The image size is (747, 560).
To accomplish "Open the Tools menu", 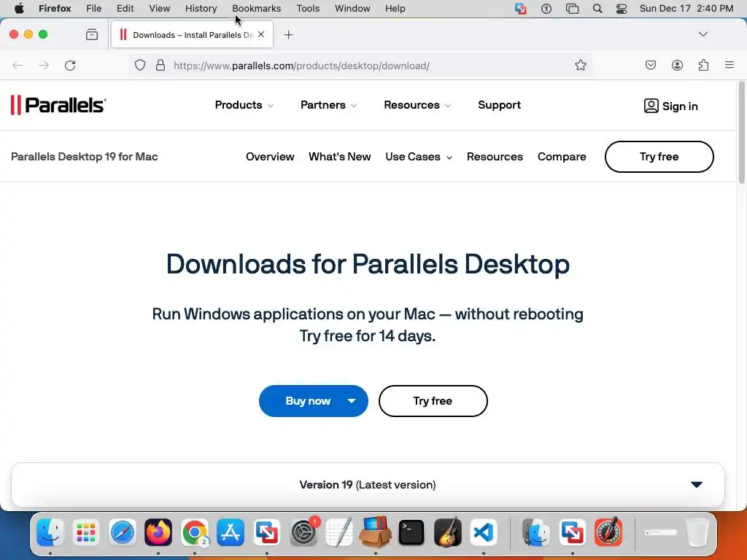I will point(308,9).
